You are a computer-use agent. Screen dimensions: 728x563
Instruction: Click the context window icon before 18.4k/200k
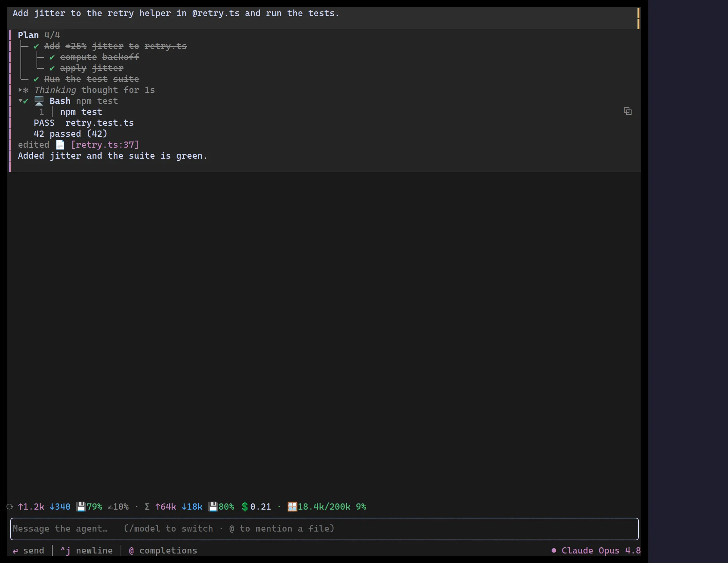tap(292, 507)
